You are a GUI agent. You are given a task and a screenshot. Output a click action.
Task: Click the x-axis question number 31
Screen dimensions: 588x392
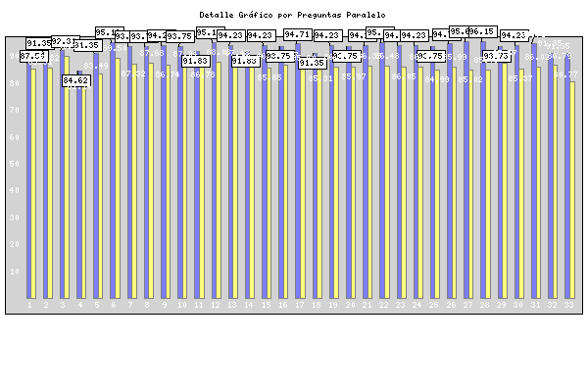click(x=535, y=305)
